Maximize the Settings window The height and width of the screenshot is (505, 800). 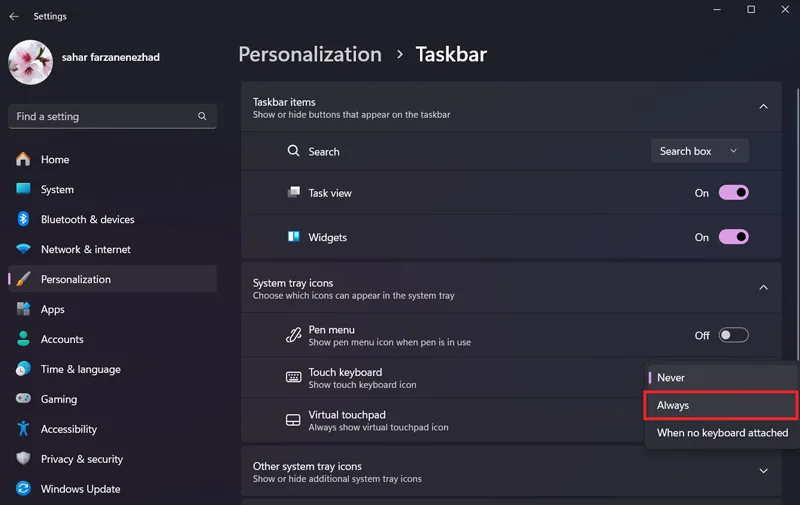[x=751, y=9]
